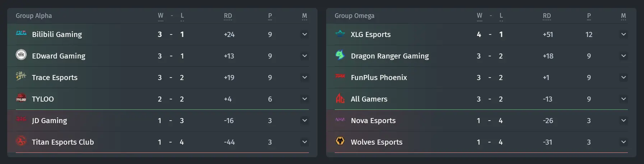Click the Trace Esports team logo
644x164 pixels.
pyautogui.click(x=21, y=76)
